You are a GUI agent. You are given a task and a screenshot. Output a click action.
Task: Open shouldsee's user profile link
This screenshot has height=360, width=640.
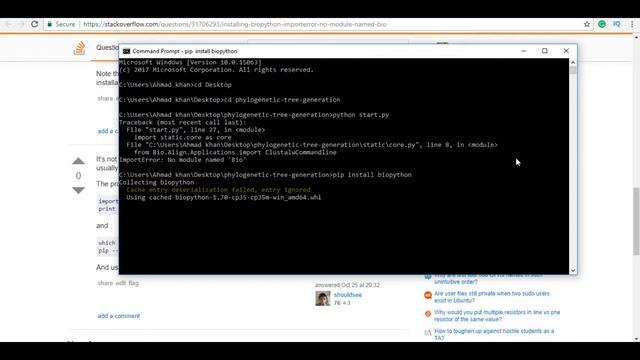348,295
